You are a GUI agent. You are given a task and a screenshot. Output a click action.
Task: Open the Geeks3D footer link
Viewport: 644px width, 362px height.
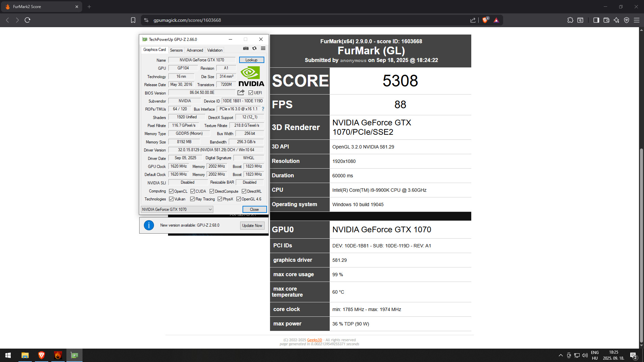(x=314, y=340)
